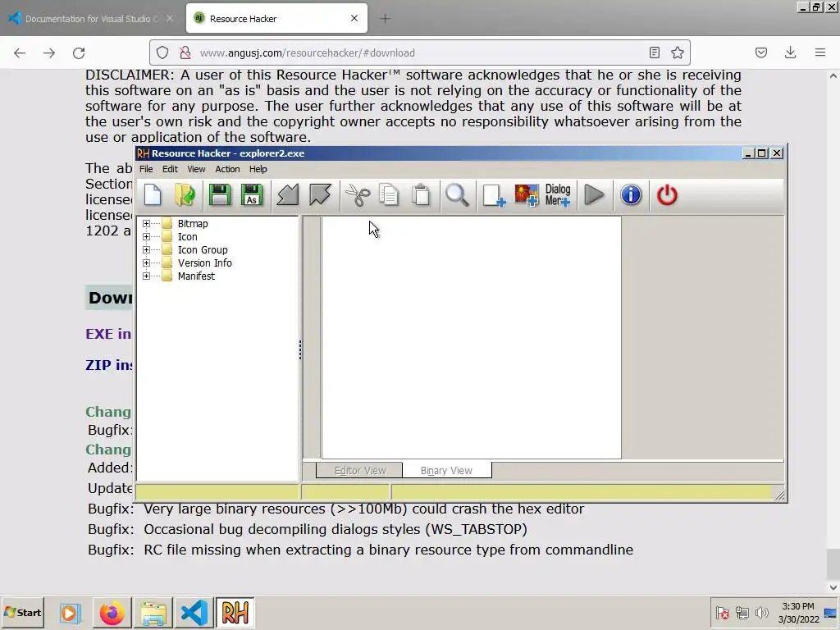Click the Resource Hacker browser tab
This screenshot has width=840, height=630.
point(276,18)
